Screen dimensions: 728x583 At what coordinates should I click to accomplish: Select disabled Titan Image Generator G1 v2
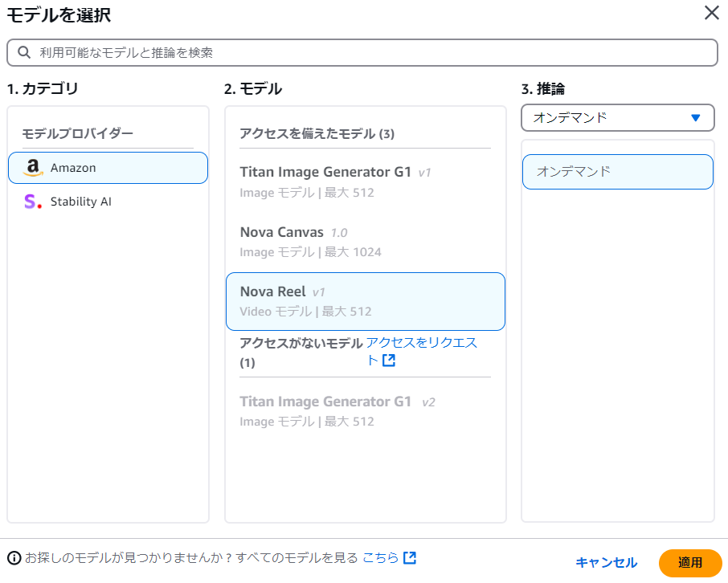coord(365,411)
